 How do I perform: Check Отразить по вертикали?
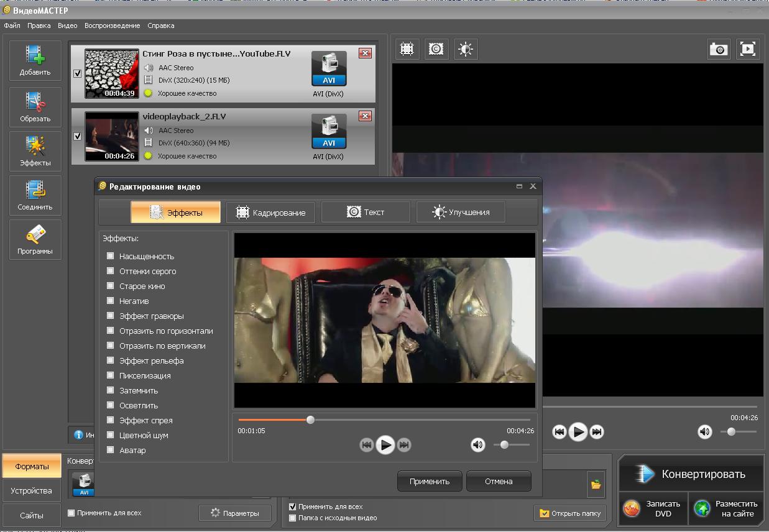[111, 346]
